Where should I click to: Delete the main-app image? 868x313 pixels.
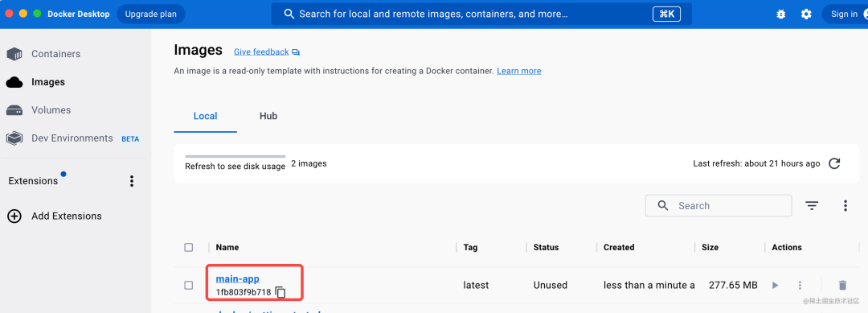pyautogui.click(x=842, y=286)
